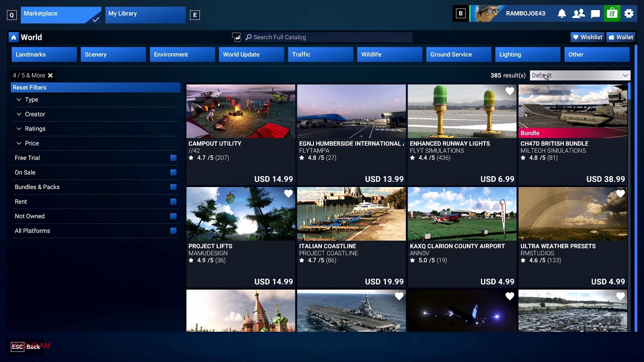This screenshot has height=362, width=644.
Task: Open the friends list icon
Action: (x=579, y=14)
